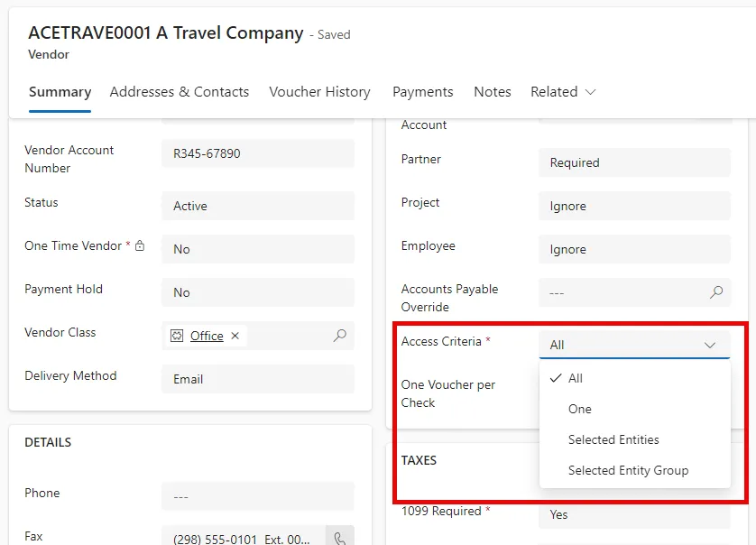Open the Addresses & Contacts tab
The height and width of the screenshot is (545, 756).
pyautogui.click(x=180, y=92)
